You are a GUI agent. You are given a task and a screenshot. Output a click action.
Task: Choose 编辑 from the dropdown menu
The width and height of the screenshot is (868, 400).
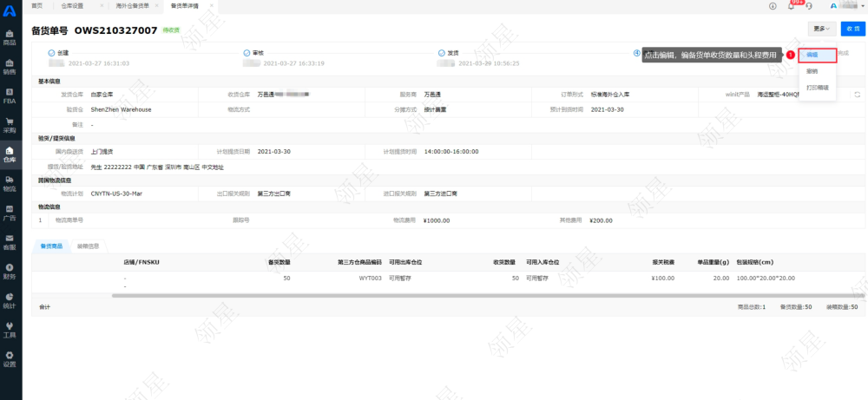[812, 55]
